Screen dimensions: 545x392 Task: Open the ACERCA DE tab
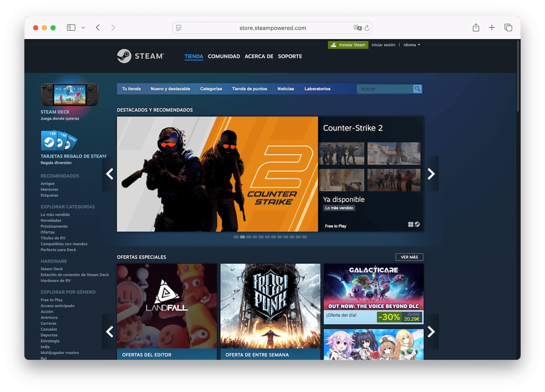click(259, 56)
